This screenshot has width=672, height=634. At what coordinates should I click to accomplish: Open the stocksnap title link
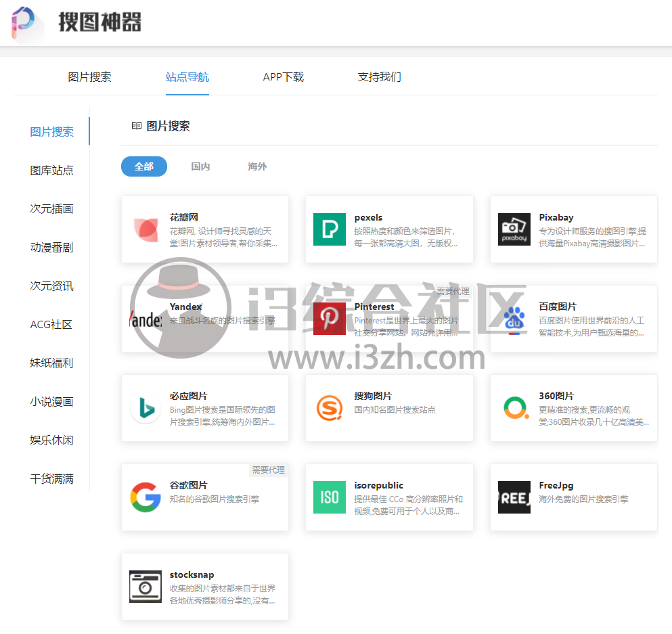(x=192, y=575)
